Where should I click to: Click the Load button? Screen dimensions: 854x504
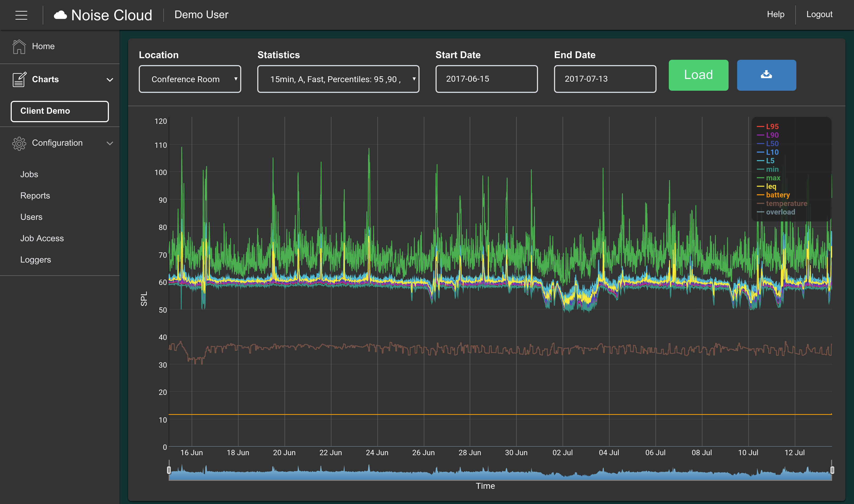coord(698,75)
